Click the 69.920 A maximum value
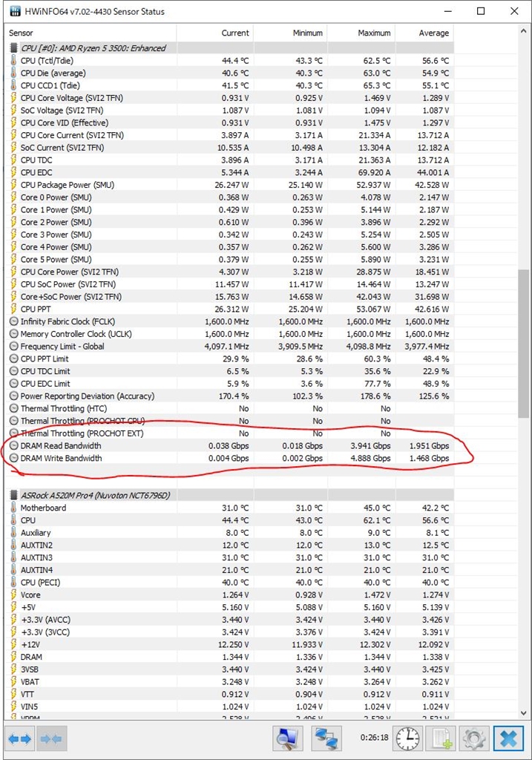 pyautogui.click(x=372, y=172)
